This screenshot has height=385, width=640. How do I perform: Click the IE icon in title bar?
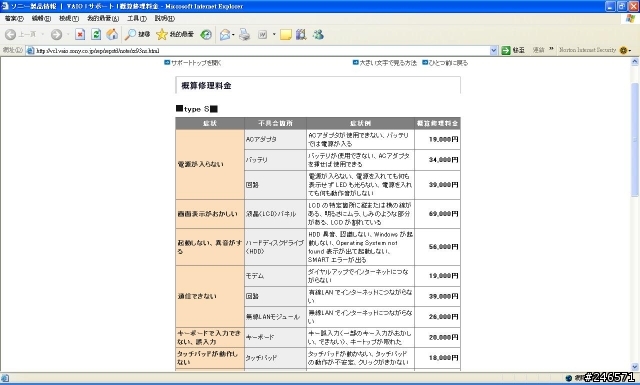pos(5,6)
